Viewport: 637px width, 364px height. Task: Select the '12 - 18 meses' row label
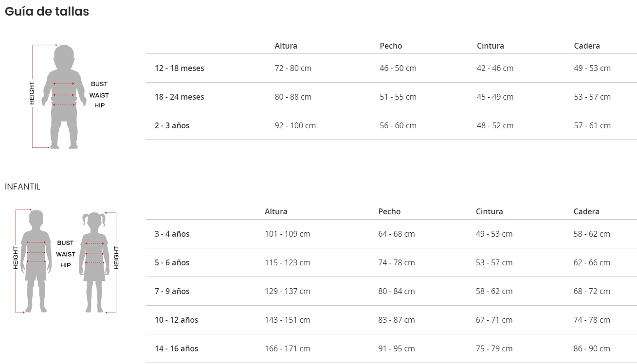[179, 68]
